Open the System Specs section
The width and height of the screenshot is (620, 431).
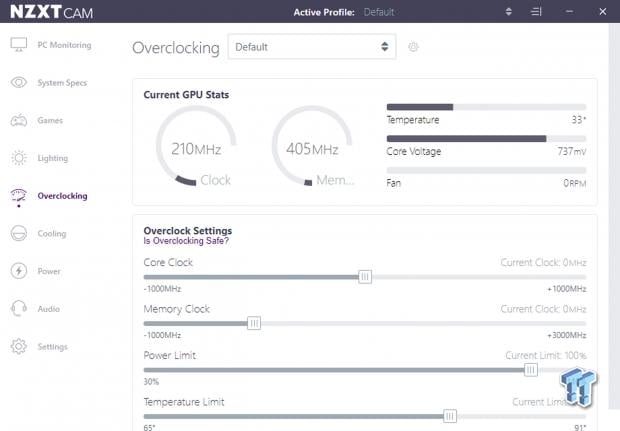point(62,83)
